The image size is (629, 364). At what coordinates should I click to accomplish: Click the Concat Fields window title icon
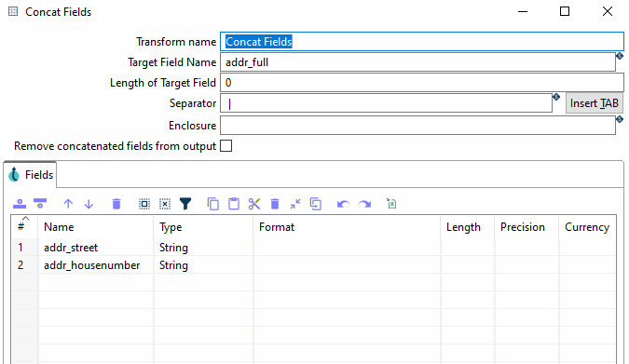click(x=13, y=11)
